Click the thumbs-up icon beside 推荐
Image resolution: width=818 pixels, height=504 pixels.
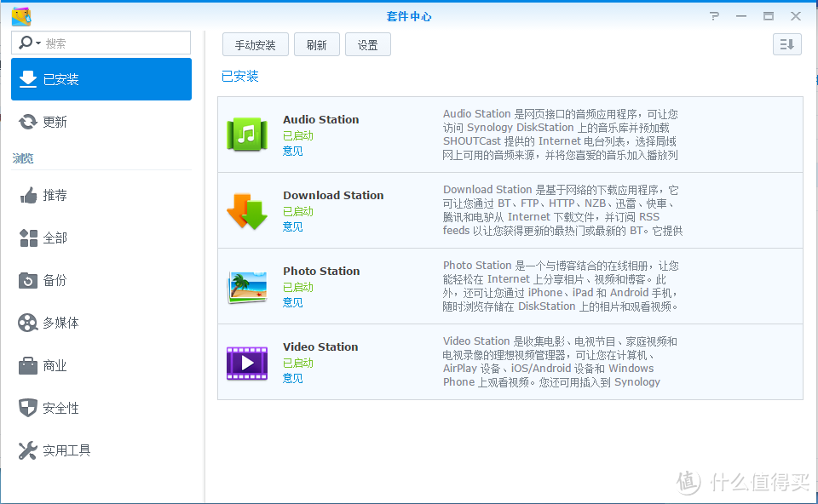[28, 196]
